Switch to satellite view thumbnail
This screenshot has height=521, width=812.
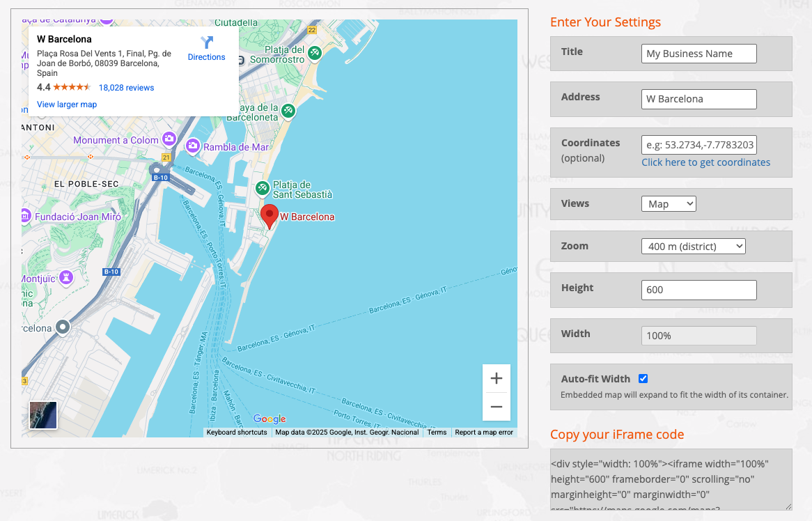tap(42, 415)
